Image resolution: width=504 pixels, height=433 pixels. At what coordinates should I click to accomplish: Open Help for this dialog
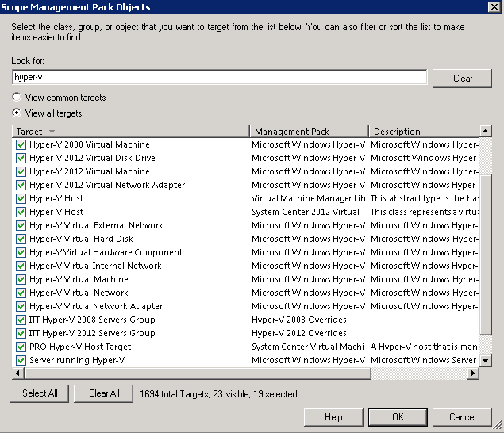pos(333,417)
